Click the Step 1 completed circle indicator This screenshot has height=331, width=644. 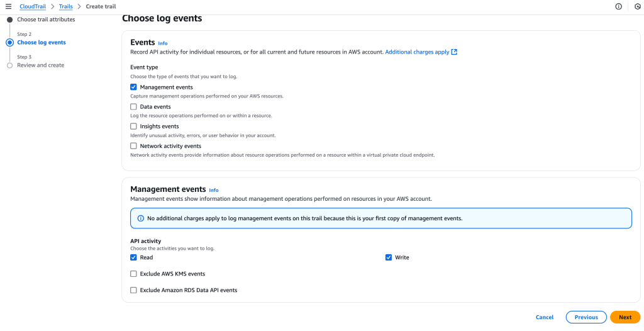9,20
